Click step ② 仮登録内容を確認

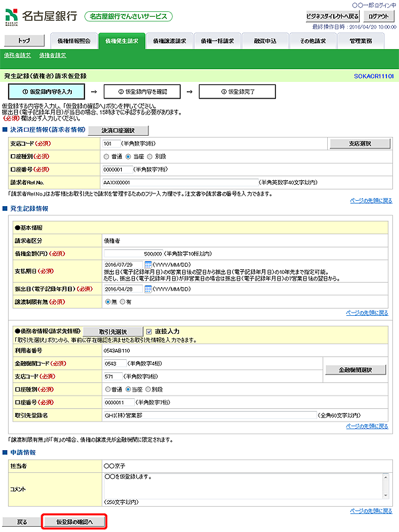[x=142, y=92]
